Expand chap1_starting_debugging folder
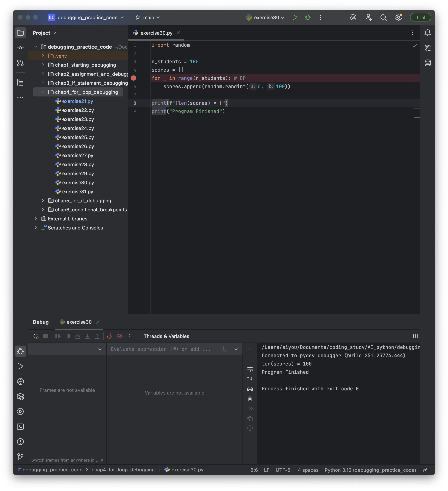448x491 pixels. [x=43, y=65]
